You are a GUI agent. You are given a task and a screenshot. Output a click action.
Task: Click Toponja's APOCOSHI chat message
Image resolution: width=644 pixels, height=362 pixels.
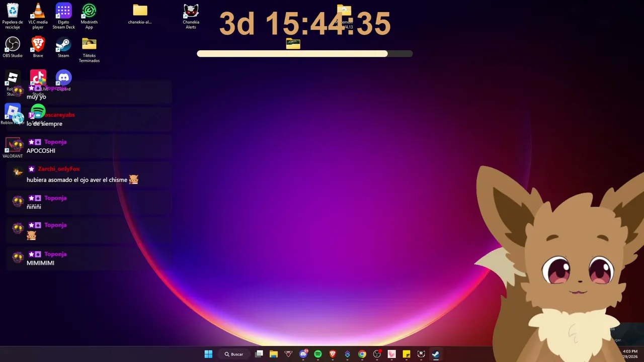tap(41, 151)
